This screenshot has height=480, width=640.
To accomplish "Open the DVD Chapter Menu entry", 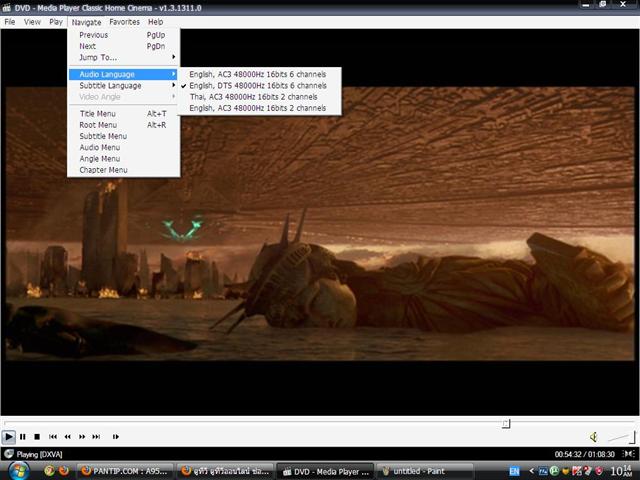I will point(123,170).
